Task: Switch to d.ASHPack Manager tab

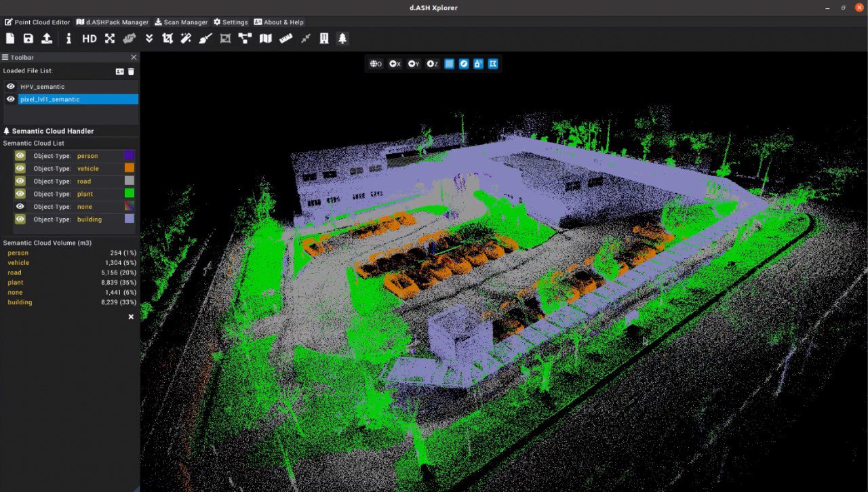Action: coord(113,22)
